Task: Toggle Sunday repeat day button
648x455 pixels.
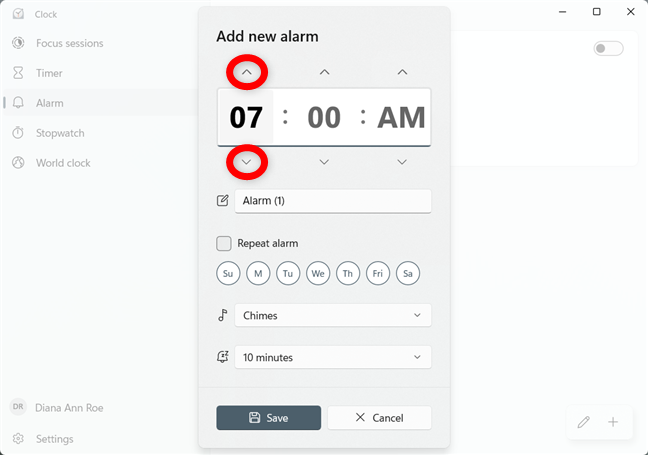Action: point(228,273)
